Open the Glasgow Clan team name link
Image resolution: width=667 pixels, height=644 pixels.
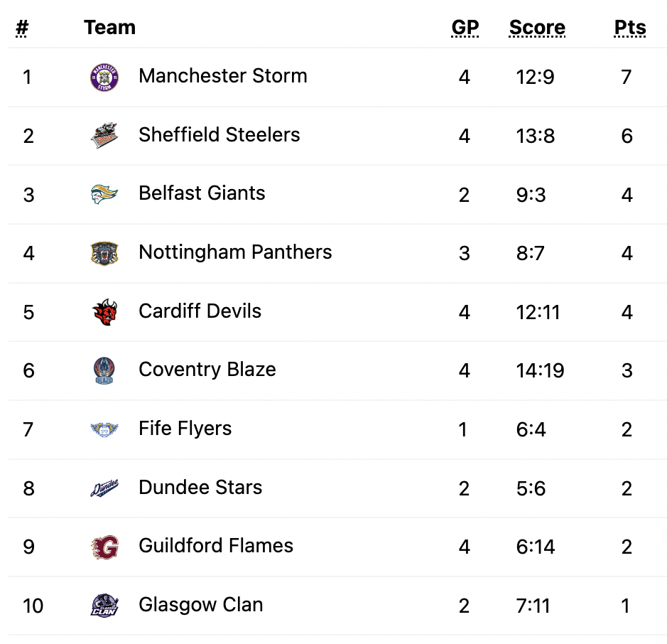[x=201, y=604]
